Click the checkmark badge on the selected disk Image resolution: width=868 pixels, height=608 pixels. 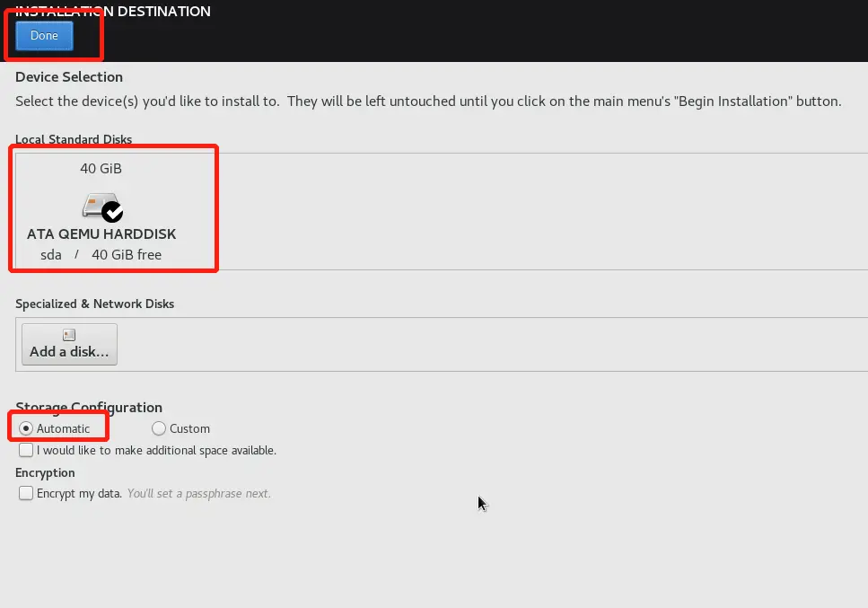[112, 212]
